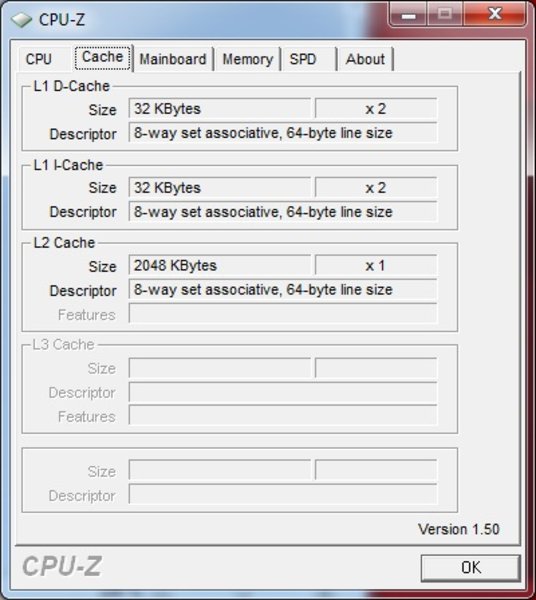The height and width of the screenshot is (600, 536).
Task: Click the OK button
Action: coord(471,567)
